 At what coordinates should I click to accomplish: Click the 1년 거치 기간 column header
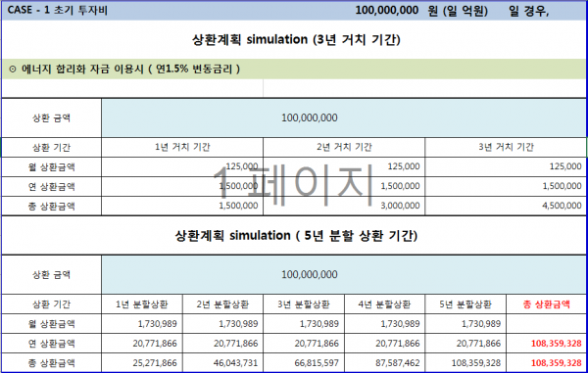point(182,147)
